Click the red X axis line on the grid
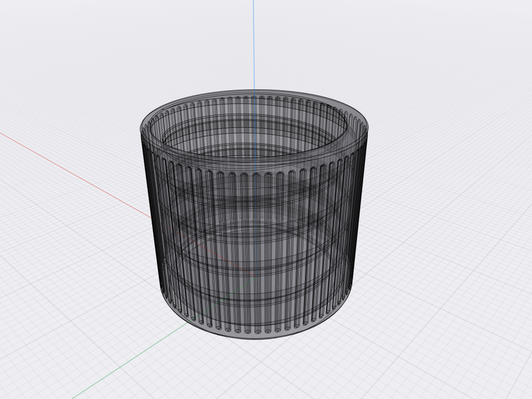 pos(75,174)
